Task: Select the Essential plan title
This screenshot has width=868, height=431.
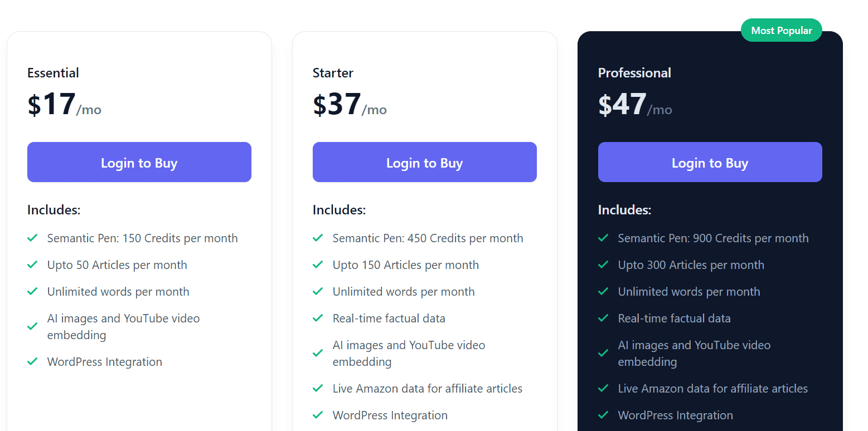Action: tap(53, 73)
